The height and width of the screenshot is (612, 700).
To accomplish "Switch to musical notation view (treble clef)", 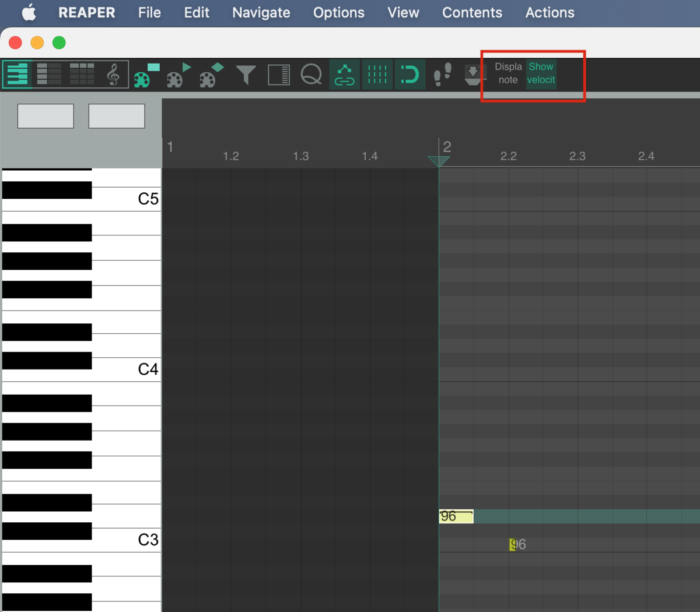I will click(113, 75).
